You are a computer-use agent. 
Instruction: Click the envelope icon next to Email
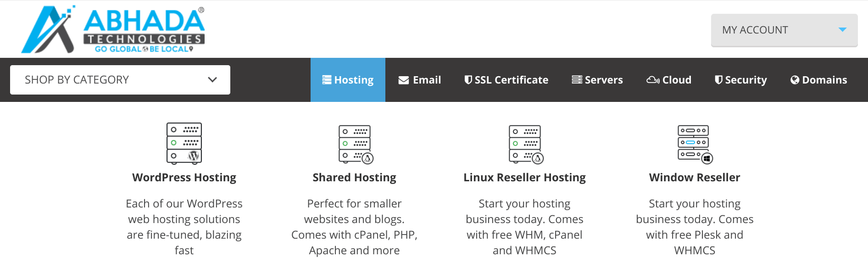pyautogui.click(x=404, y=80)
